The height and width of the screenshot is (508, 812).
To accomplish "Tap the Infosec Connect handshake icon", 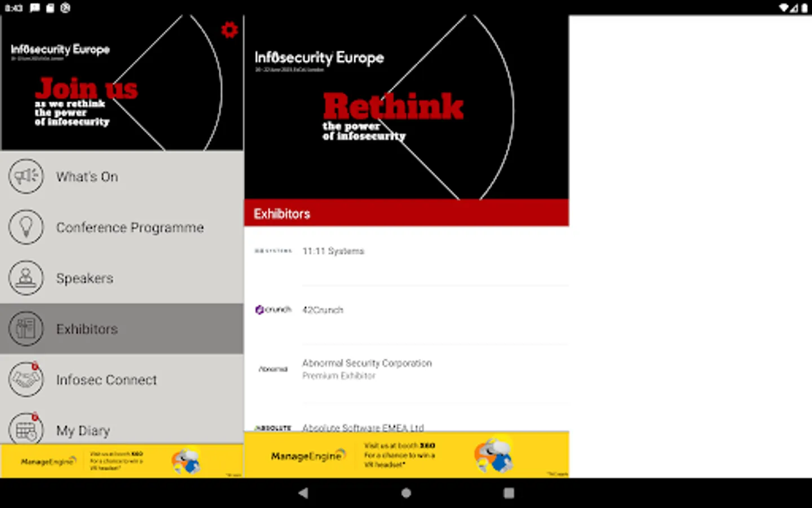I will coord(26,379).
